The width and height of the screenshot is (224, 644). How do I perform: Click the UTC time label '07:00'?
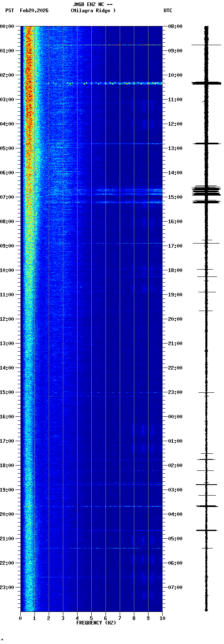click(175, 587)
